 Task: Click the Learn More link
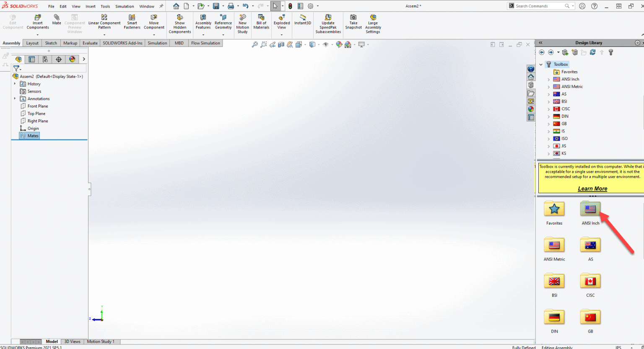(592, 189)
